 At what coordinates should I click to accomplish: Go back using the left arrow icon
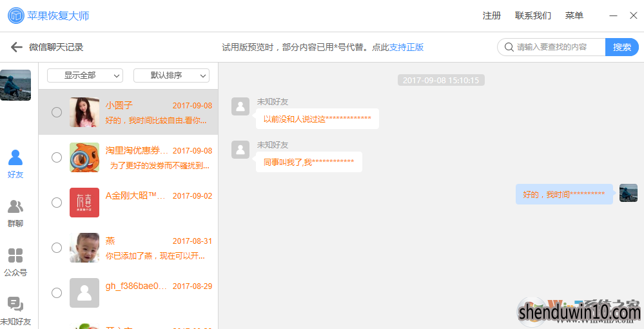click(16, 47)
